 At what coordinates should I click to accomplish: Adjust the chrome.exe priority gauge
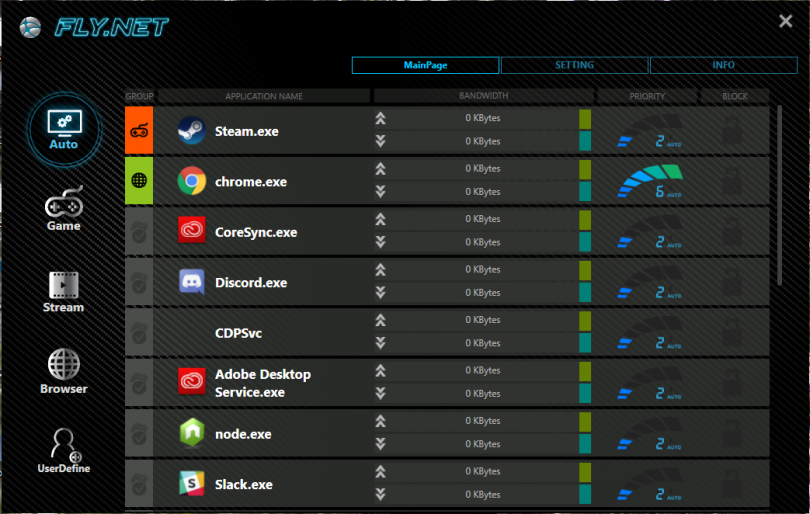point(647,181)
